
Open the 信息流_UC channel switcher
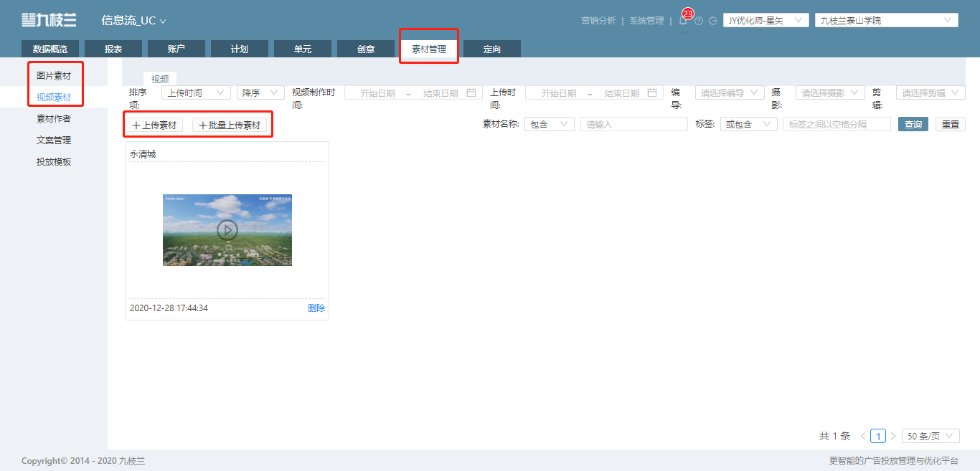(x=133, y=21)
